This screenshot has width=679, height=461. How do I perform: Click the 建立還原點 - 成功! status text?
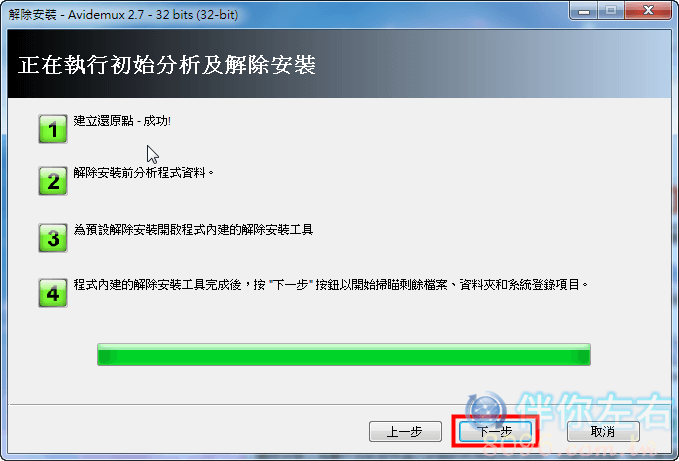(x=122, y=121)
